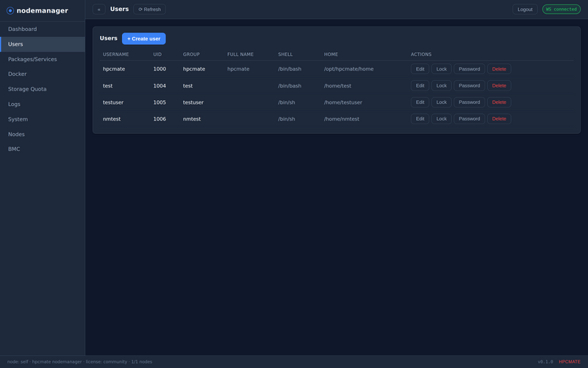Click the Create user button
The width and height of the screenshot is (588, 368).
click(x=143, y=39)
